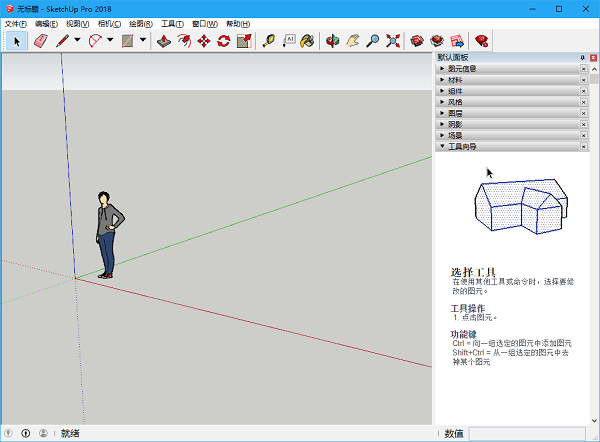The height and width of the screenshot is (442, 600).
Task: Open the 编辑(E) menu
Action: 46,24
